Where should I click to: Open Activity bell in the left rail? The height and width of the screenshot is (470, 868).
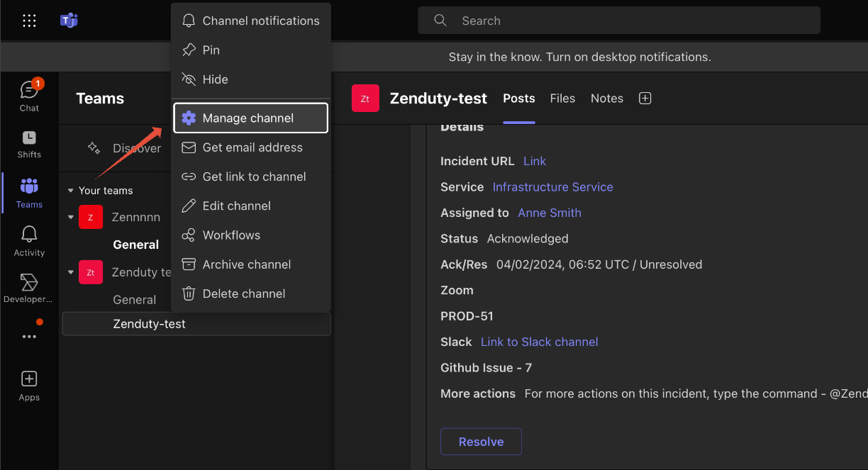[x=29, y=241]
